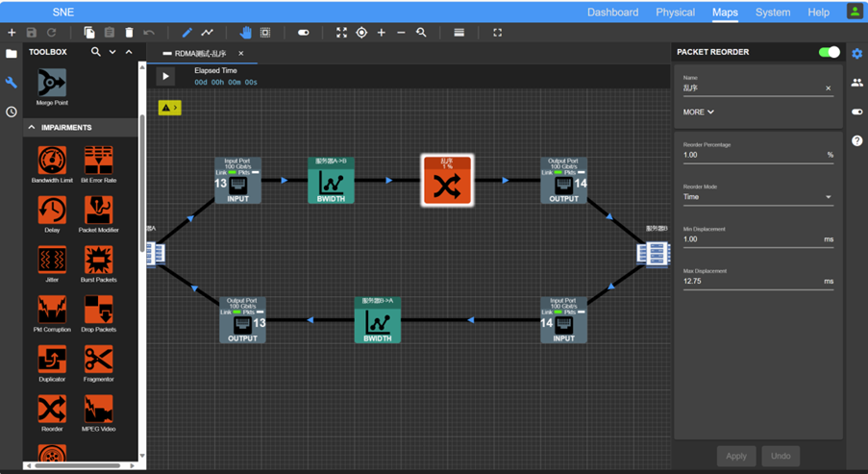Paste with the clipboard icon

click(109, 33)
